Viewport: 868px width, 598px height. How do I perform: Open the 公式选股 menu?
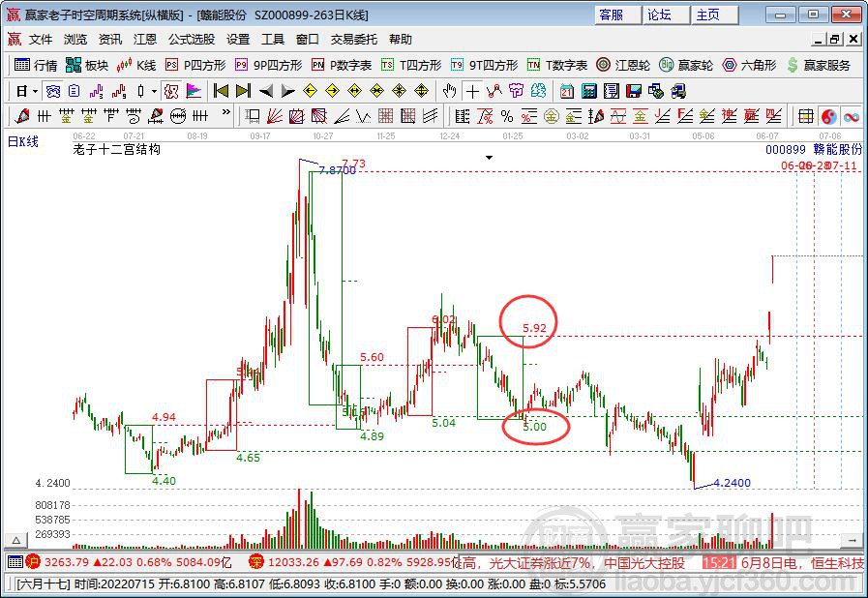click(x=192, y=40)
